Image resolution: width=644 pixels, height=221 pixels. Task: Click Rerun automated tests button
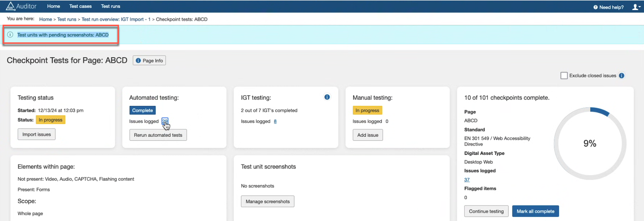pos(158,135)
